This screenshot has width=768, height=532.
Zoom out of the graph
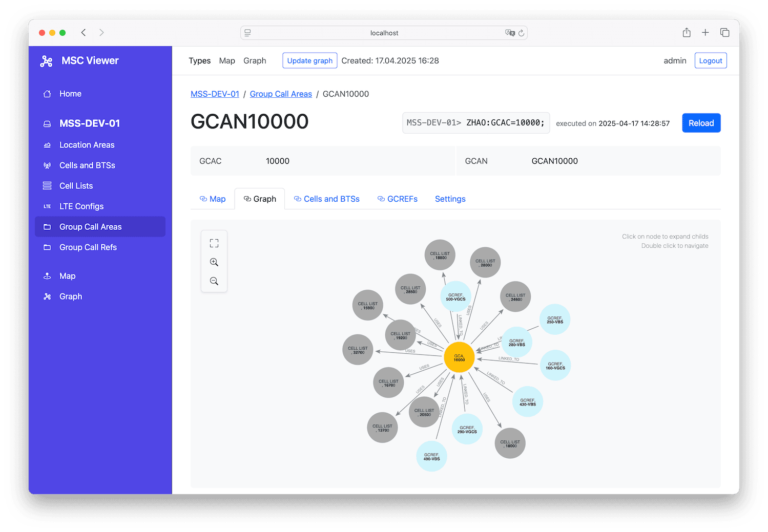click(214, 281)
